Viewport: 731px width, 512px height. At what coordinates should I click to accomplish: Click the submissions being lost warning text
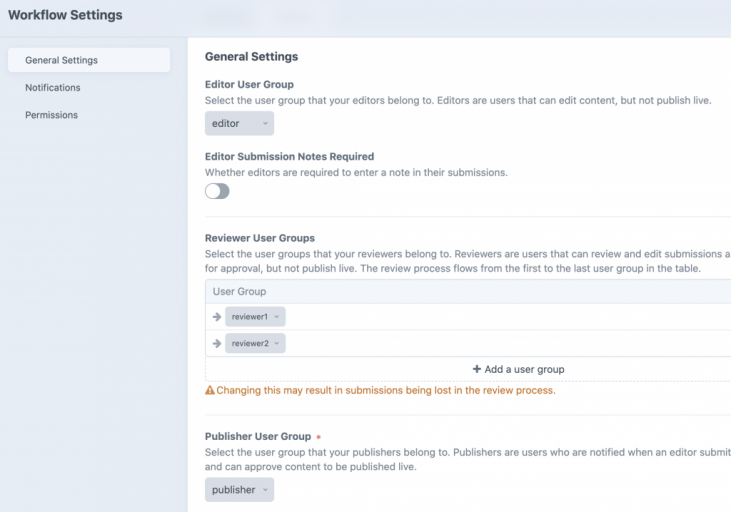point(386,390)
